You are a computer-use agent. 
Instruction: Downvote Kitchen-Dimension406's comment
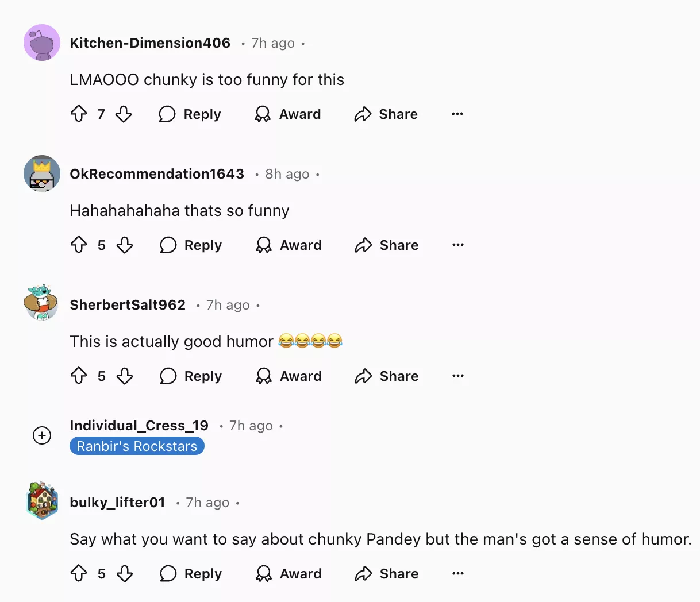pyautogui.click(x=124, y=114)
